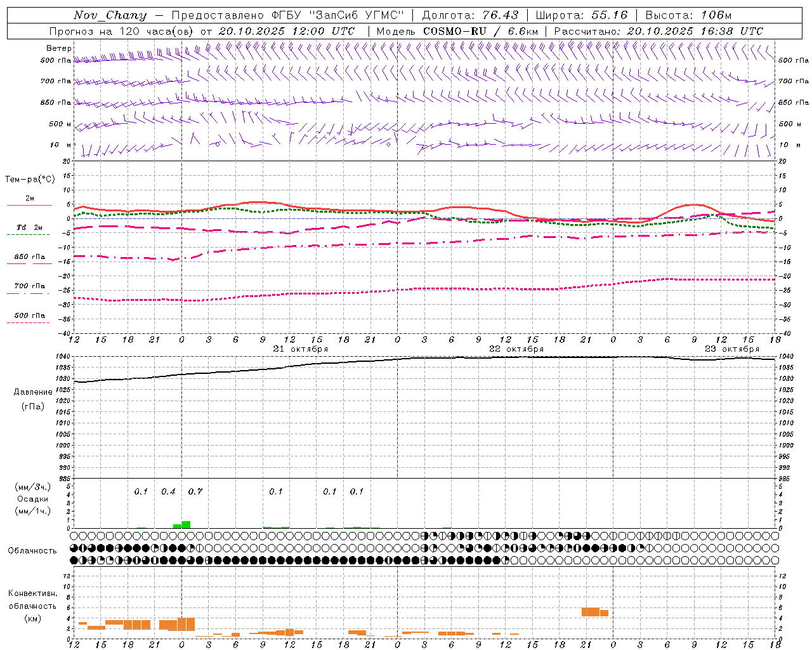This screenshot has width=812, height=650.
Task: Click the Давление panel label
Action: [x=33, y=392]
